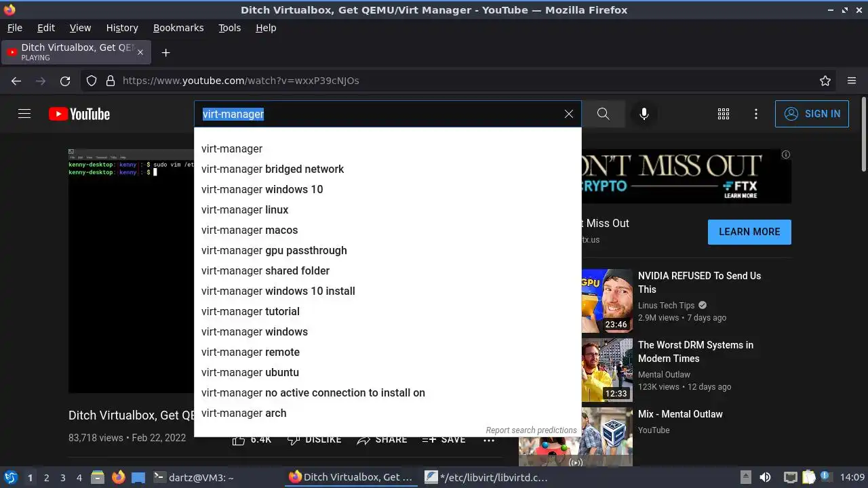Click the network tray icon
Image resolution: width=868 pixels, height=488 pixels.
(x=790, y=478)
